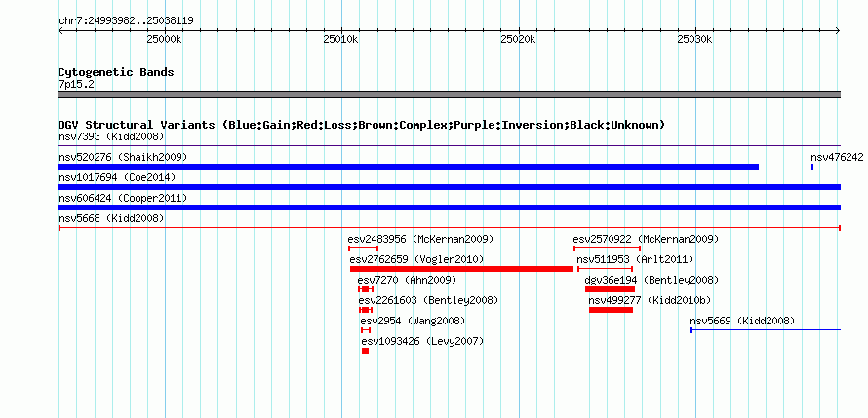Click the nsv1017694 (Coe2014) gain bar

(x=449, y=187)
